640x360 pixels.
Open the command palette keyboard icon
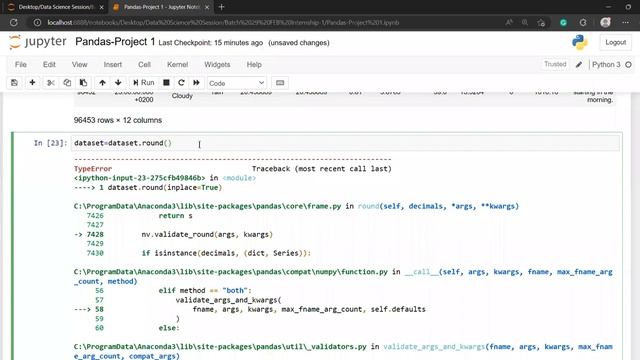280,83
